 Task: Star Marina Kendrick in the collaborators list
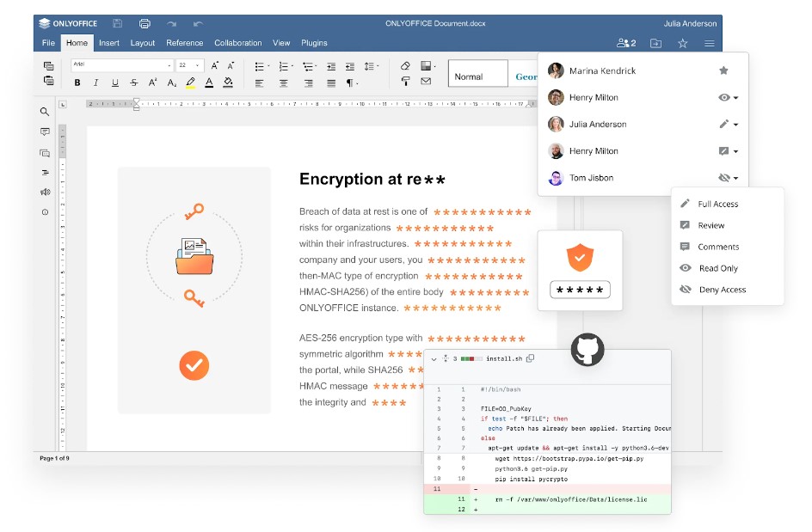pos(723,70)
